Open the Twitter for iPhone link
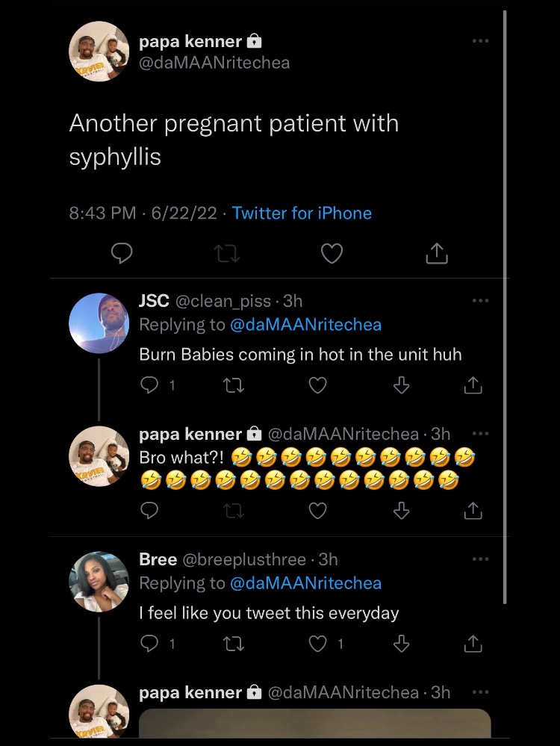Screen dimensions: 560x746 pos(302,214)
